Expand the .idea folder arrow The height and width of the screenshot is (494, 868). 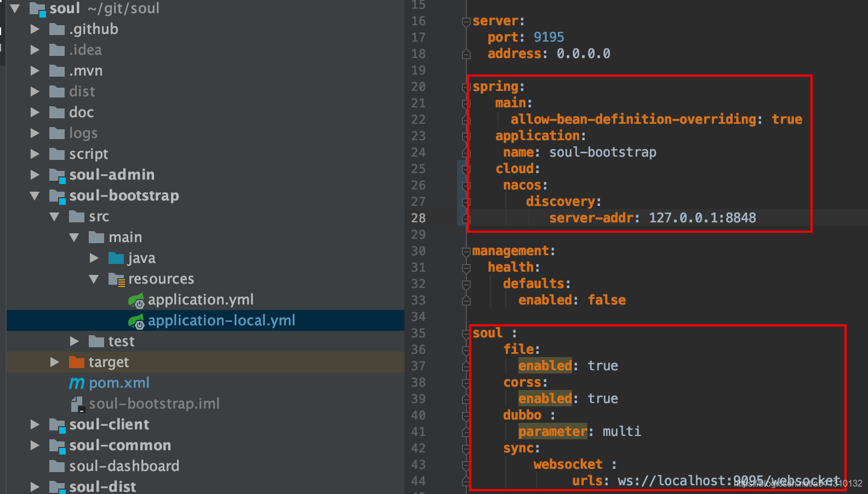click(35, 50)
